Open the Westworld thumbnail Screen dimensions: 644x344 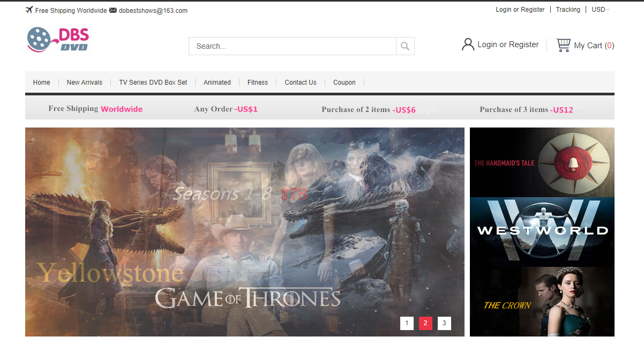pyautogui.click(x=542, y=232)
